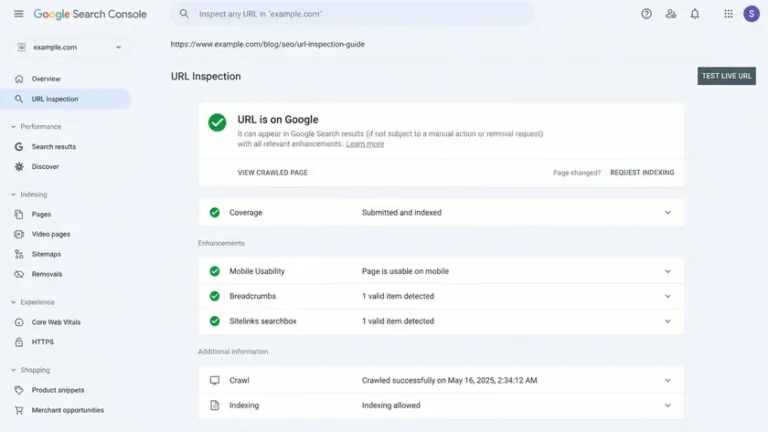This screenshot has width=768, height=432.
Task: Click the Breadcrumbs green check icon
Action: coord(215,296)
